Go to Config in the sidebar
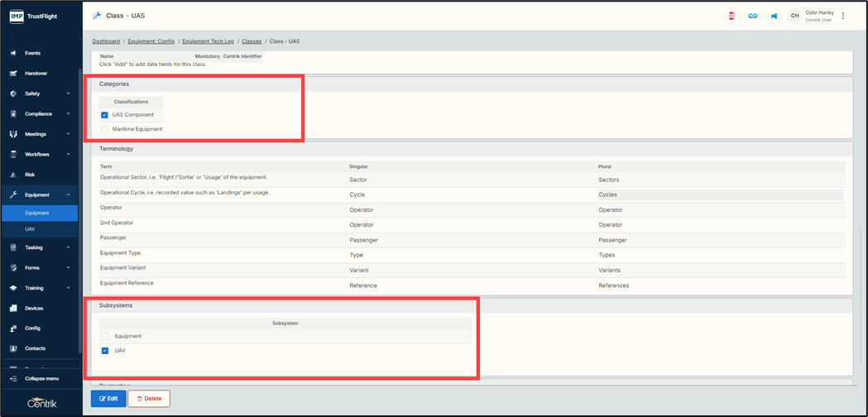868x417 pixels. [32, 328]
